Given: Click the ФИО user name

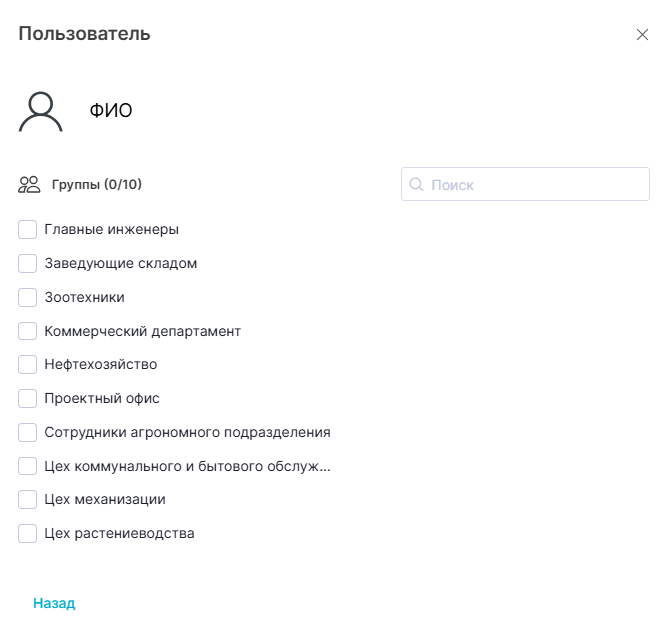Looking at the screenshot, I should point(111,111).
